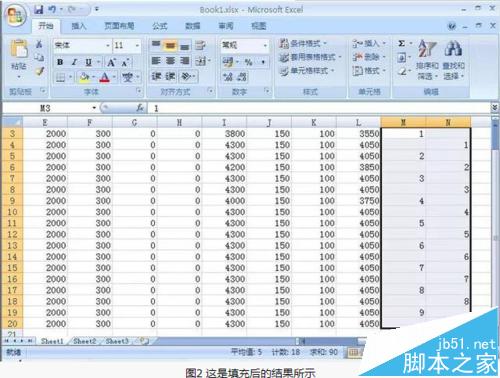
Task: Apply the red font color A
Action: 104,78
